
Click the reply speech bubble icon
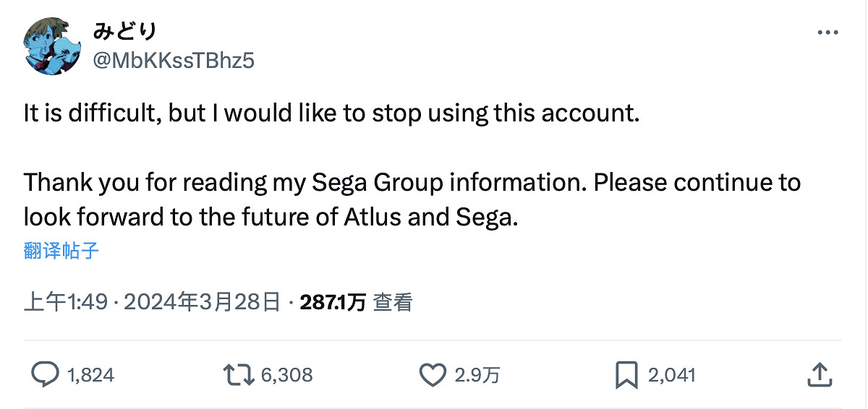click(x=46, y=374)
